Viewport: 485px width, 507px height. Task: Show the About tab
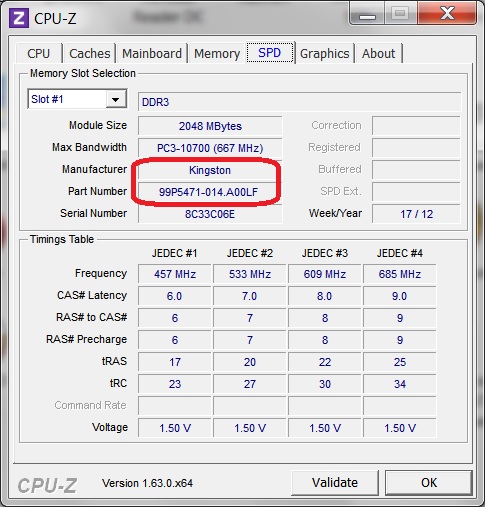point(379,53)
